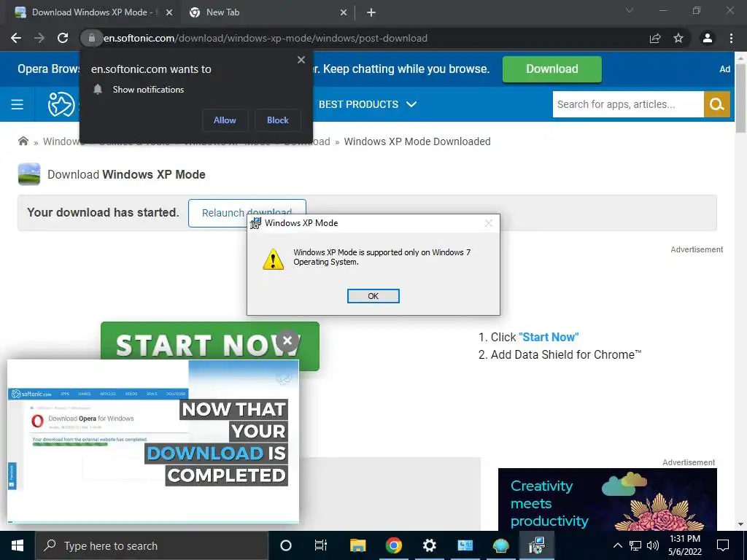This screenshot has height=560, width=747.
Task: Close the floating video popup
Action: (287, 341)
